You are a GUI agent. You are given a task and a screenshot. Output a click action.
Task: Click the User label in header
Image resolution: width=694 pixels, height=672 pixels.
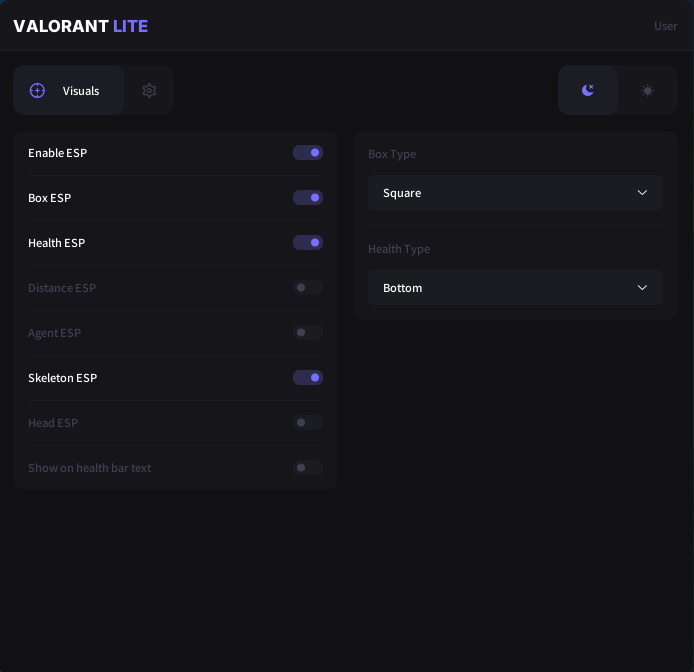pos(665,26)
